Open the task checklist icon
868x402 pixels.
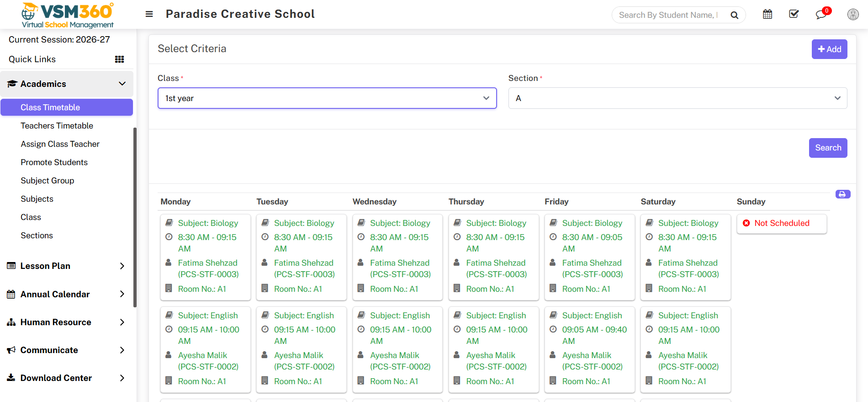coord(794,14)
